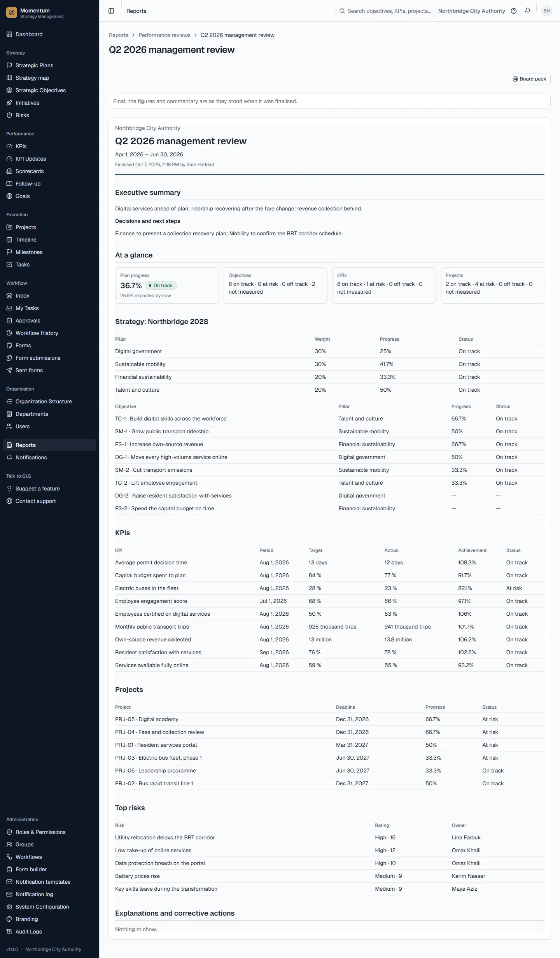Click the 'Sustainable mobility' pillar row
Image resolution: width=560 pixels, height=958 pixels.
coord(330,364)
